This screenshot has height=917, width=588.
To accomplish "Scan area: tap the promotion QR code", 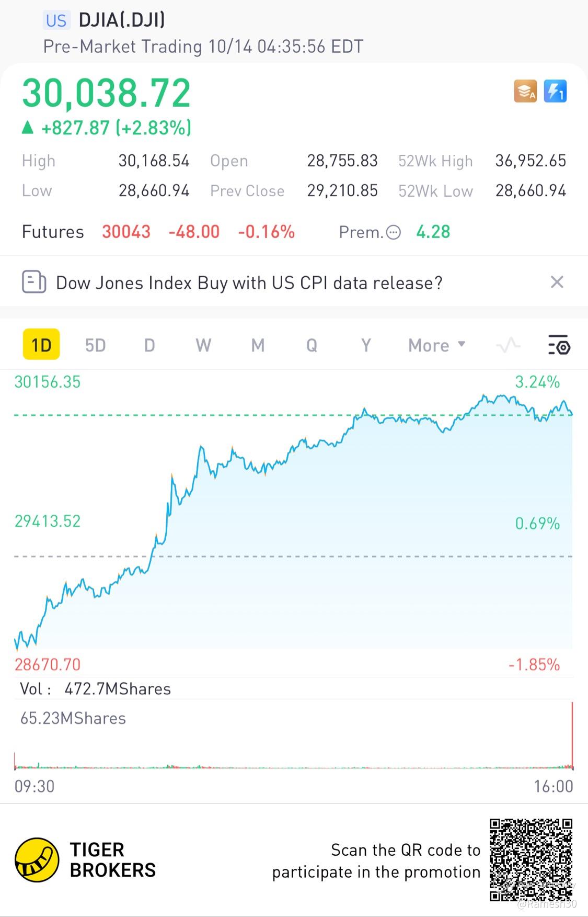I will 531,860.
